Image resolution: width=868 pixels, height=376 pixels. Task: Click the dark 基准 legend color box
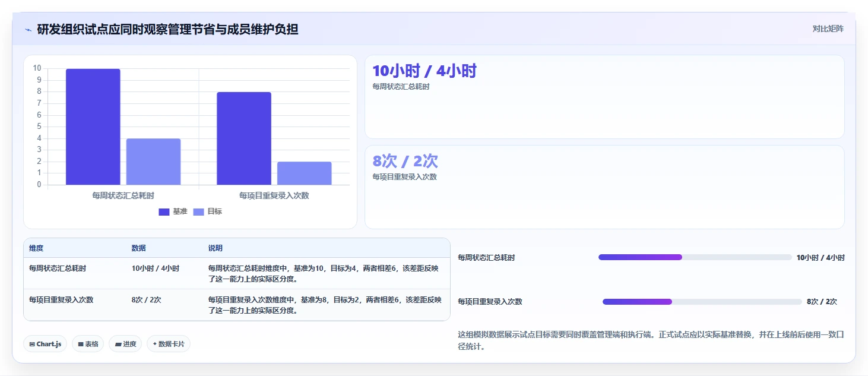tap(164, 212)
